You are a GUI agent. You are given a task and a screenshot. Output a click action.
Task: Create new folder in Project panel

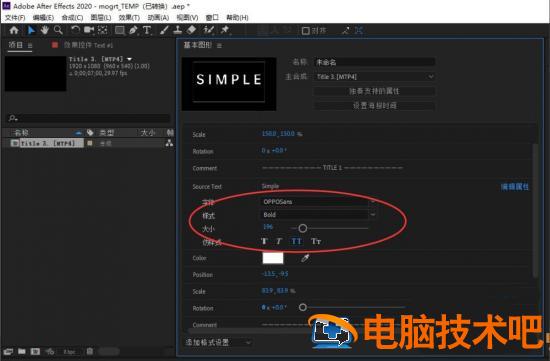click(x=22, y=351)
